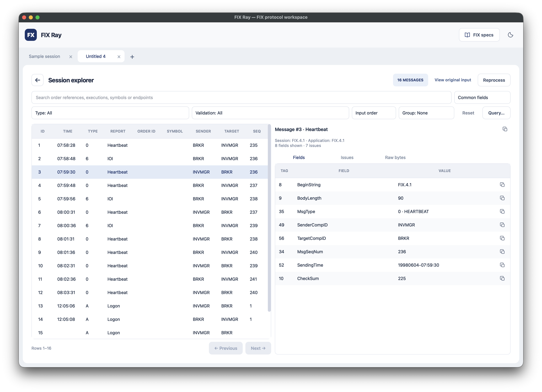Screen dimensions: 542x392
Task: Copy the BeginString FIX.4.1 value
Action: tap(502, 185)
